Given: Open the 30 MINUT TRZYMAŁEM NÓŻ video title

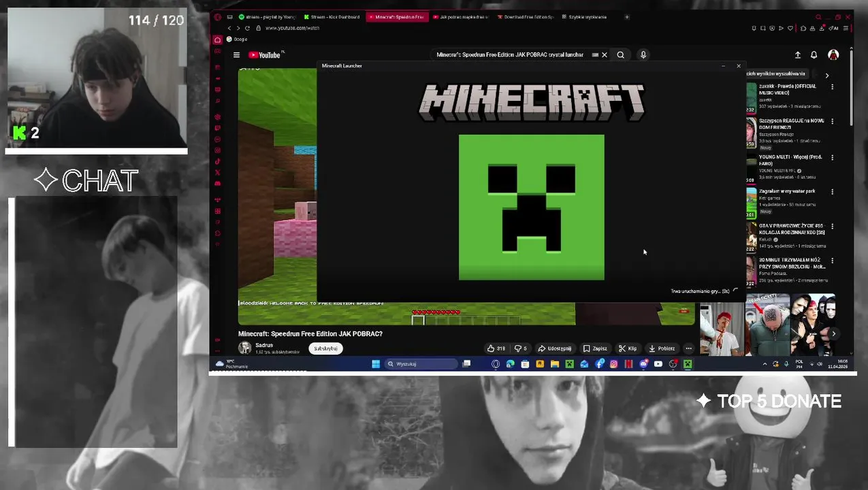Looking at the screenshot, I should (x=792, y=263).
